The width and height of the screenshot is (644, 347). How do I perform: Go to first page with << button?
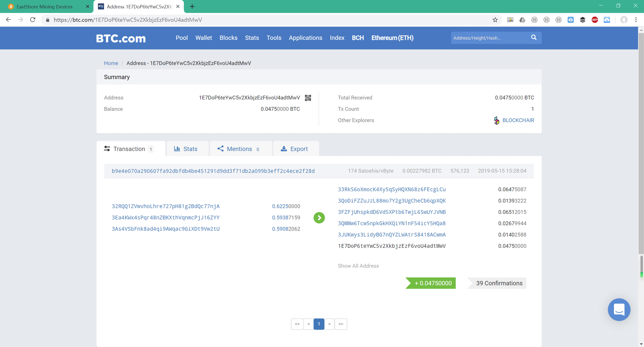pos(297,324)
